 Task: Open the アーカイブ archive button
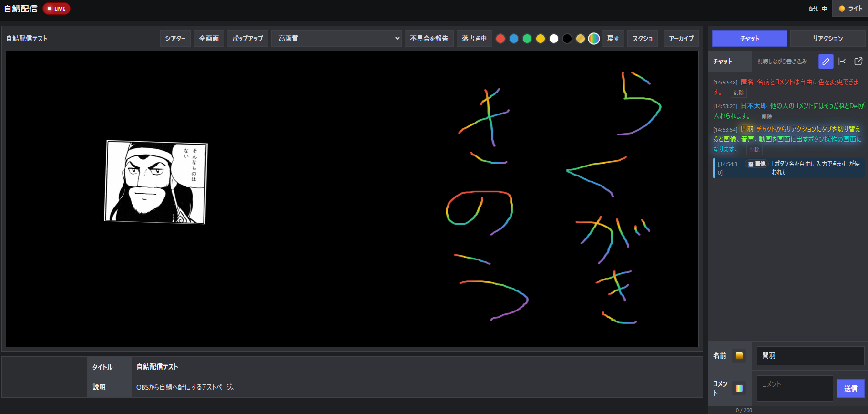[x=681, y=39]
